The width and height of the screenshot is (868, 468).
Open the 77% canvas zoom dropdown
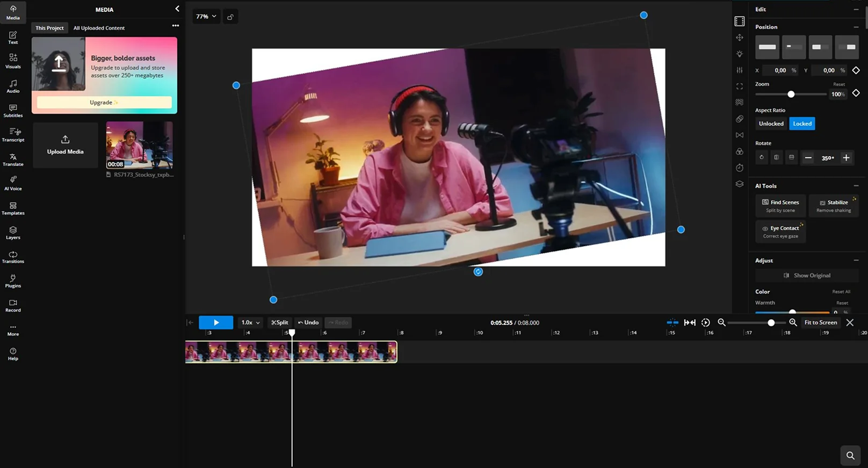pyautogui.click(x=206, y=17)
